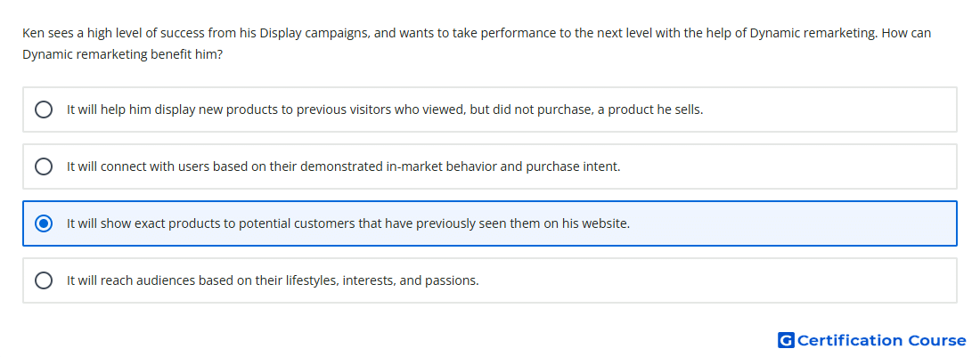Click the words 'Display campaigns' in the question

pyautogui.click(x=312, y=33)
